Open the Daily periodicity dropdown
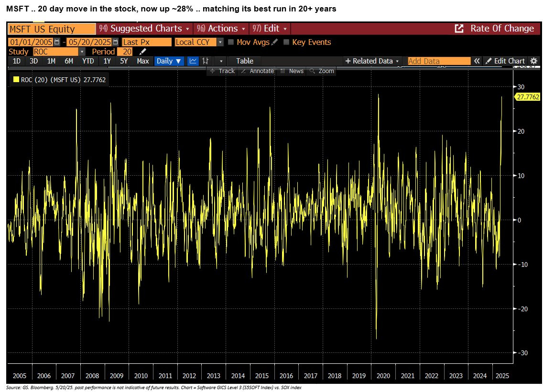This screenshot has height=392, width=554. click(x=169, y=61)
